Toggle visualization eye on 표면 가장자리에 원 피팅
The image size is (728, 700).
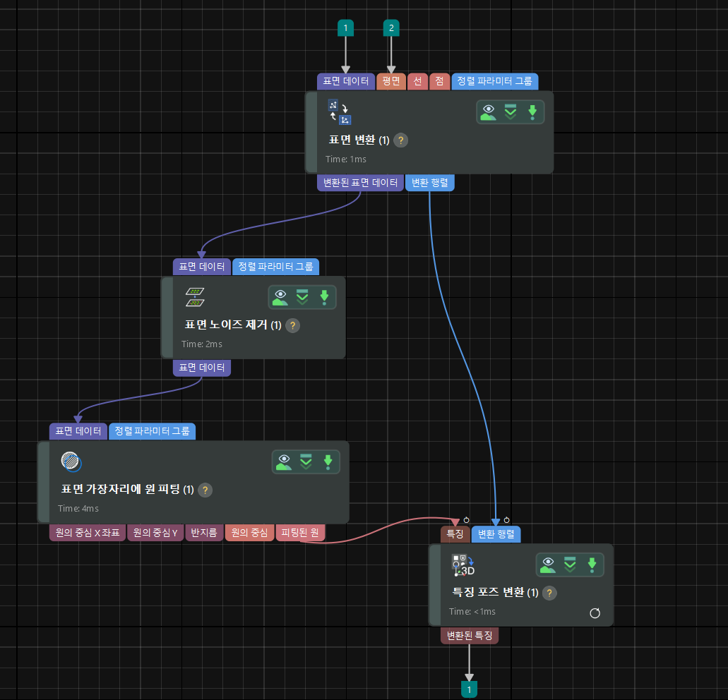(284, 461)
